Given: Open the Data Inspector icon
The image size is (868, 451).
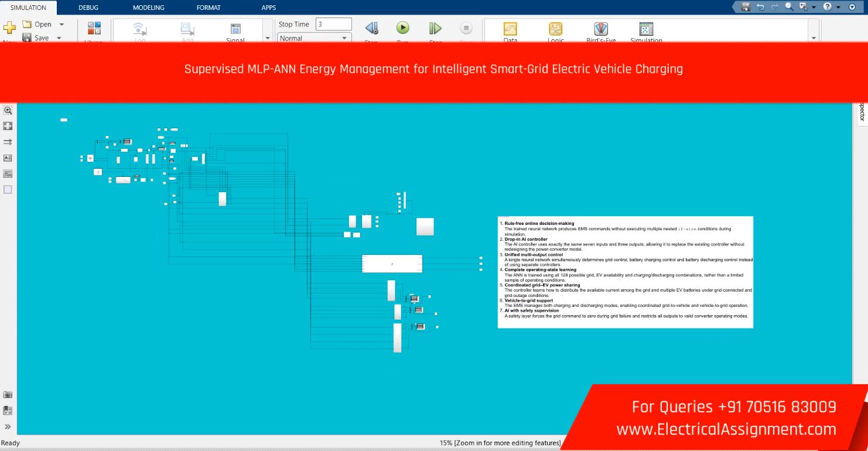Looking at the screenshot, I should (510, 29).
